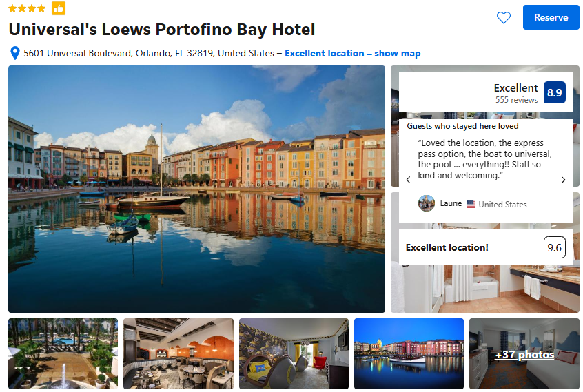Show previous guest review with left chevron
This screenshot has height=392, width=583.
click(408, 180)
